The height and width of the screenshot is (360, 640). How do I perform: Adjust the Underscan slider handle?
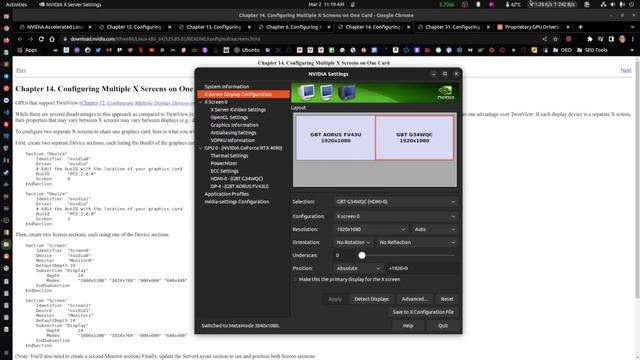(362, 256)
